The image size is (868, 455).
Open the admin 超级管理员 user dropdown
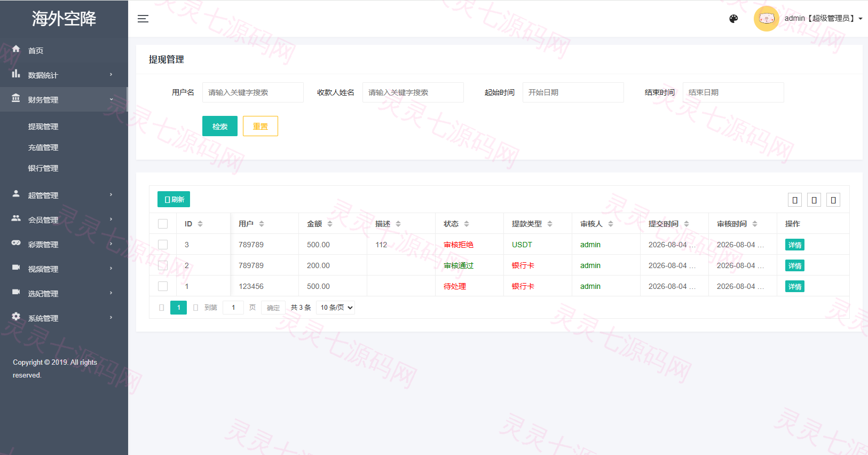click(x=823, y=19)
